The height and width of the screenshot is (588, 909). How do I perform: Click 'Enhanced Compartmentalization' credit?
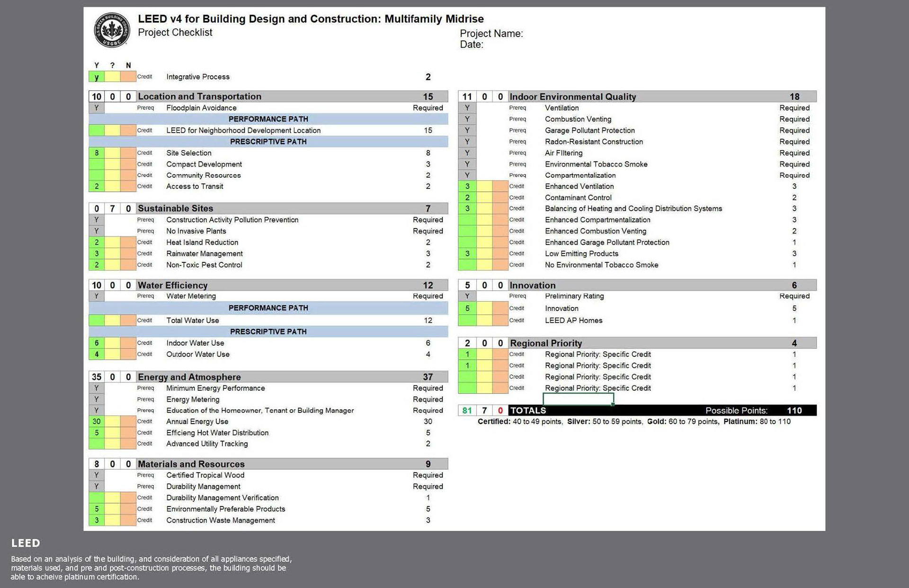coord(597,220)
